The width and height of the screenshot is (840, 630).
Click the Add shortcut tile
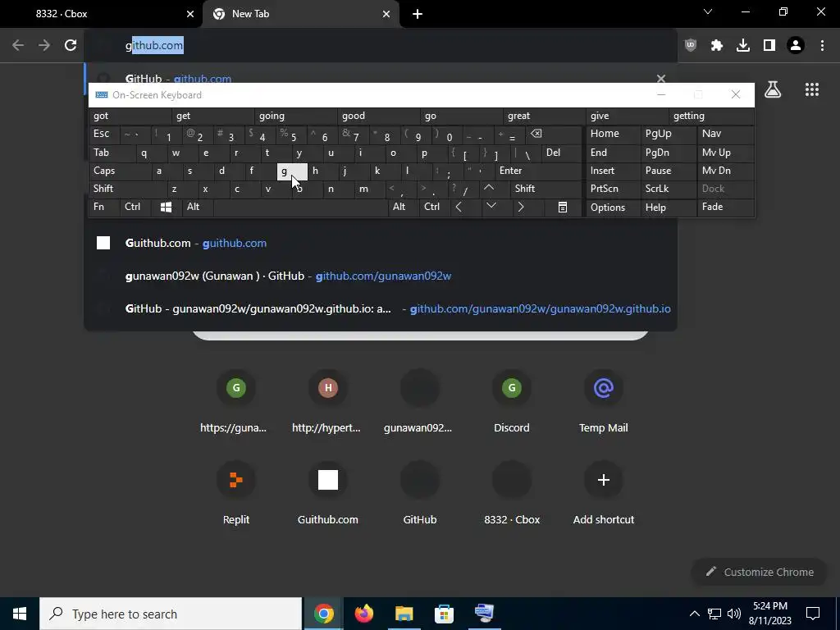(603, 493)
